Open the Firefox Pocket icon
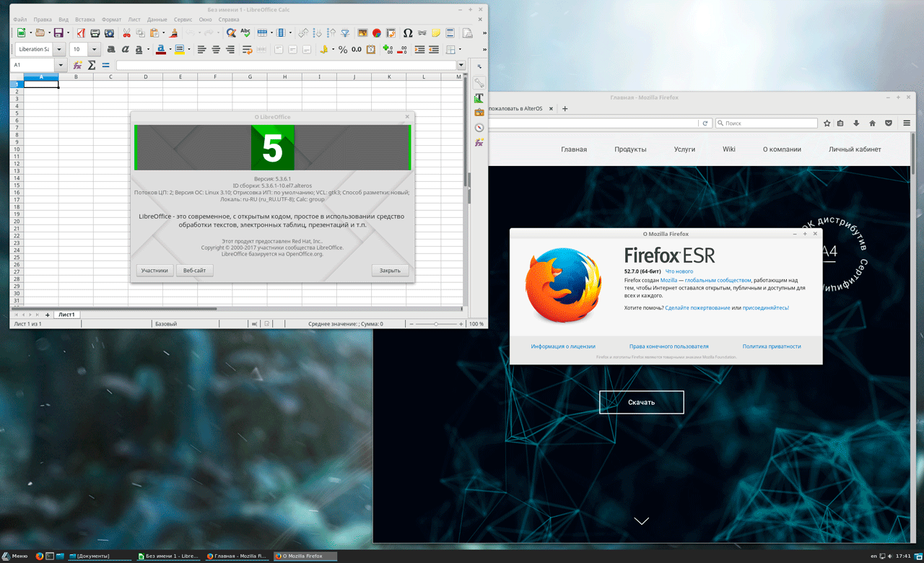Screen dimensions: 924x563 point(889,123)
